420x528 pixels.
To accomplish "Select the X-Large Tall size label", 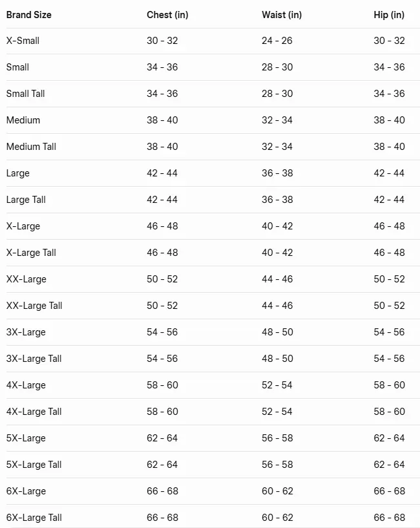I will pos(31,253).
